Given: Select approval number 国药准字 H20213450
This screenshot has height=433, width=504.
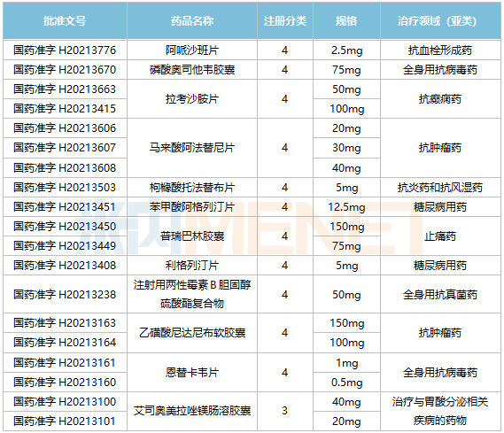Looking at the screenshot, I should 65,227.
